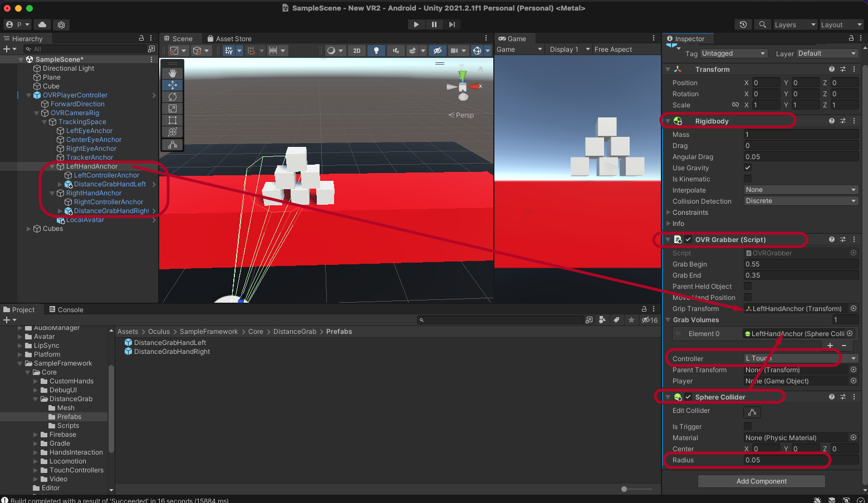The image size is (868, 503).
Task: Collapse the LeftHandAnchor tree node
Action: (x=52, y=166)
